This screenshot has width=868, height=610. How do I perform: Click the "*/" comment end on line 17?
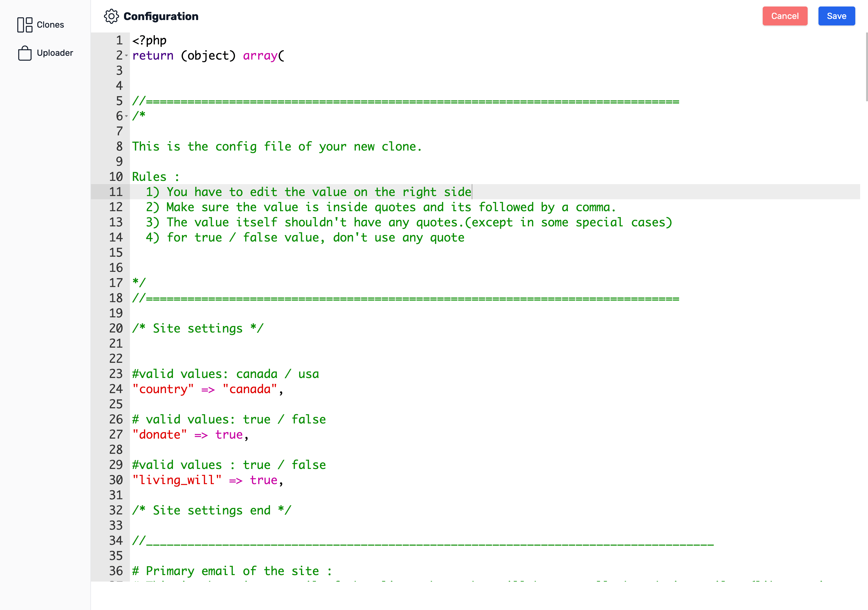139,282
